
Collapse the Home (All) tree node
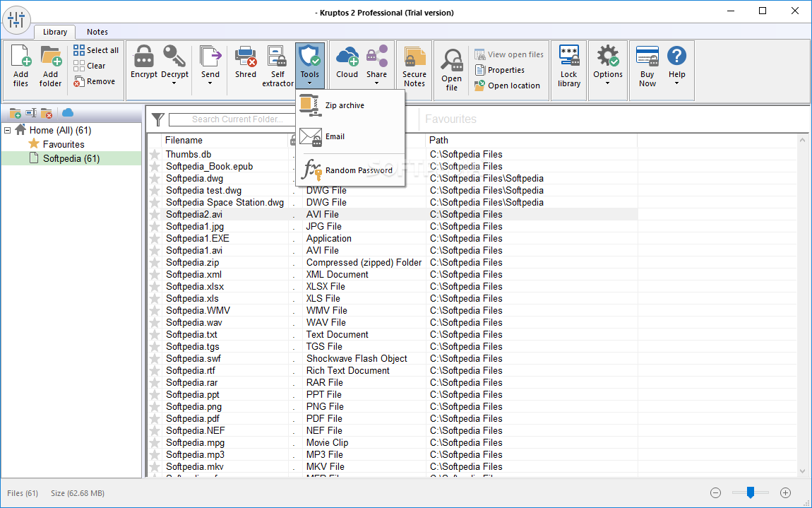coord(7,130)
